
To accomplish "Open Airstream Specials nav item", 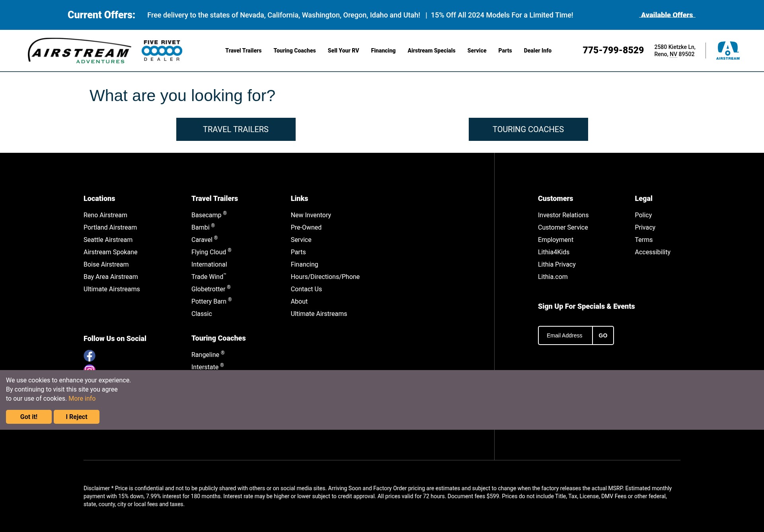I will [x=431, y=51].
